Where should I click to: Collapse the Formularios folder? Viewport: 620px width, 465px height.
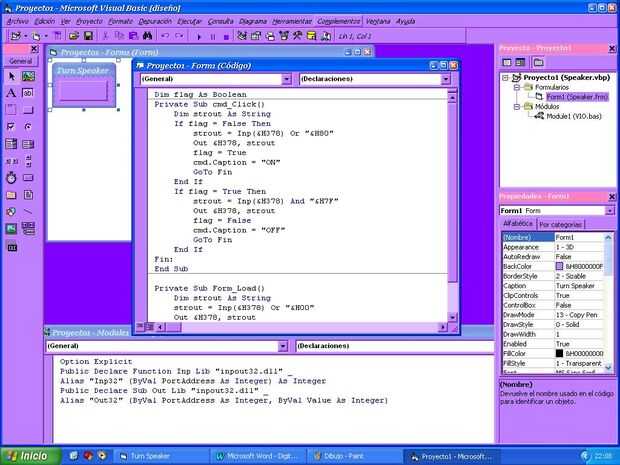tap(517, 87)
